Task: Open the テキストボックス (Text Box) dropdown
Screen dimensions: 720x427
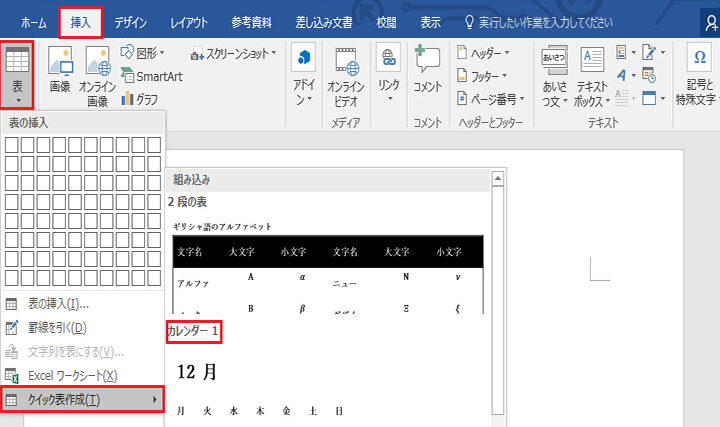Action: 592,76
